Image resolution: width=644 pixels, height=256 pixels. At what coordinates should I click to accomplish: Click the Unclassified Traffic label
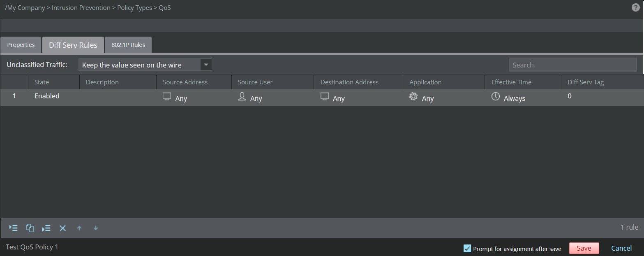(x=37, y=65)
